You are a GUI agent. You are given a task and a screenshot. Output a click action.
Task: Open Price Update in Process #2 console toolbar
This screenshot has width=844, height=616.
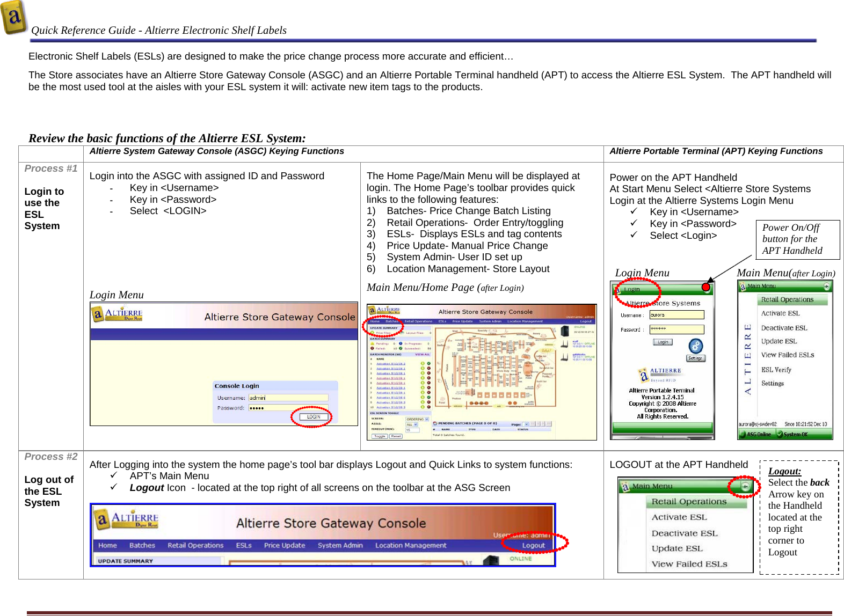pos(285,545)
